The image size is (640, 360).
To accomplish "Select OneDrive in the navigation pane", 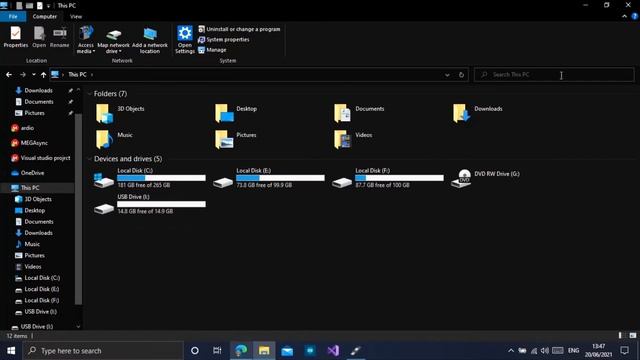I will click(32, 173).
